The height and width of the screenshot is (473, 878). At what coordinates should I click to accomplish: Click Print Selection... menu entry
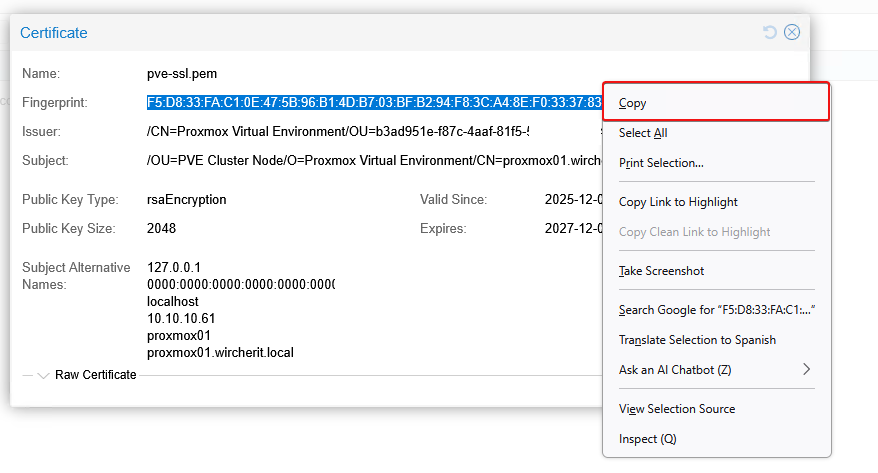661,163
